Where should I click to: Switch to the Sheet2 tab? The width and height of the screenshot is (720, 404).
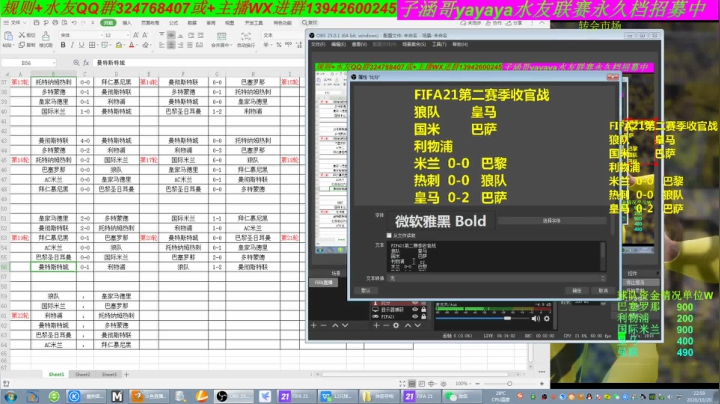point(83,375)
